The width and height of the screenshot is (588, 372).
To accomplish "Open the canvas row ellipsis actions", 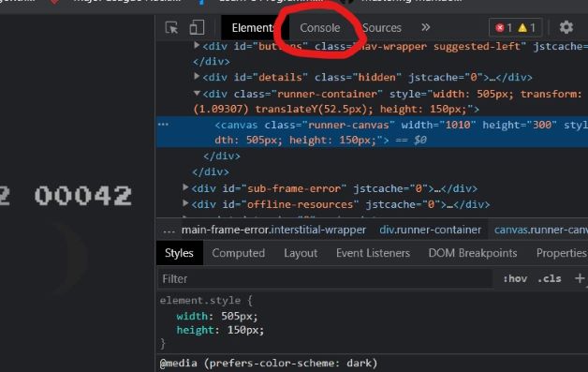I will pos(164,125).
